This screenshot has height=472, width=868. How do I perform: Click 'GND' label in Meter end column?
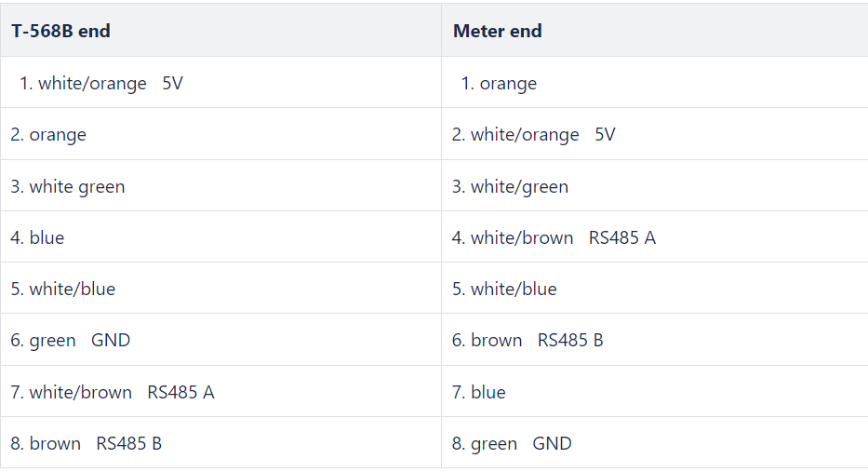tap(552, 444)
